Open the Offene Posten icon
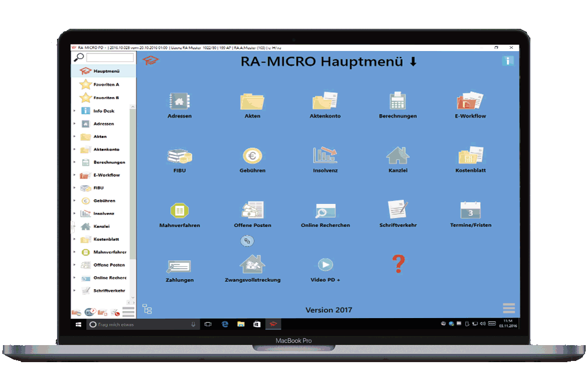Viewport: 588px width, 388px height. tap(252, 210)
